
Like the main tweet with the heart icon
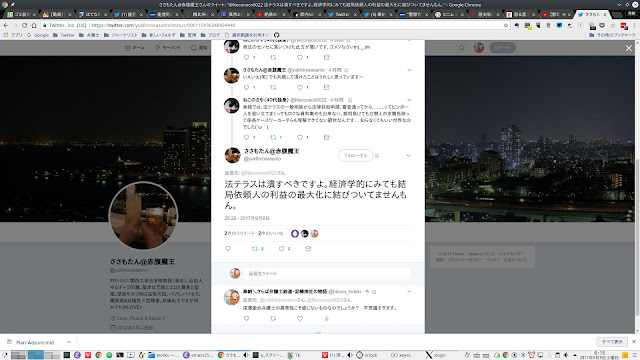[x=282, y=249]
